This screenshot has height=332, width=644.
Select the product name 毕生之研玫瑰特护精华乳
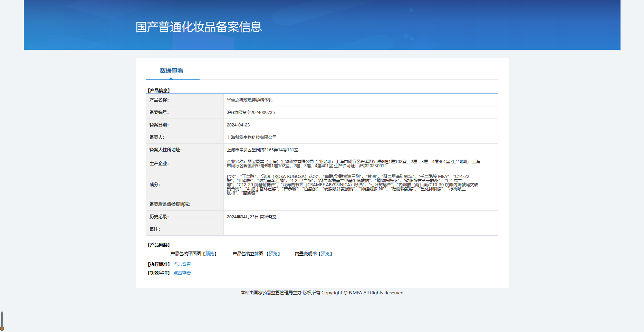[249, 100]
